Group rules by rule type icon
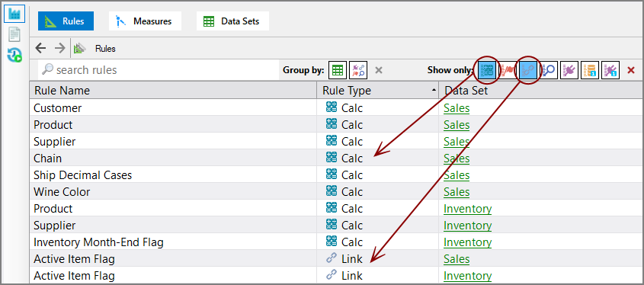Viewport: 644px width, 285px height. point(358,70)
